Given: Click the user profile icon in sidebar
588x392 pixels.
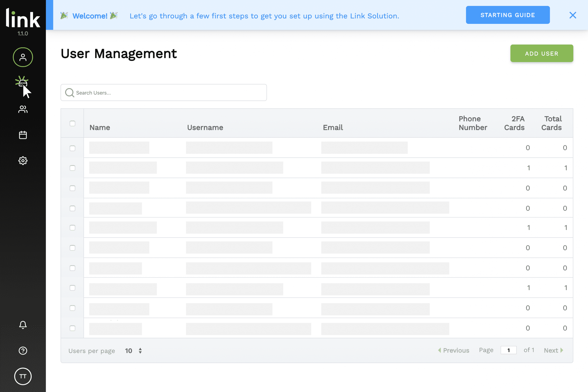Looking at the screenshot, I should click(23, 57).
